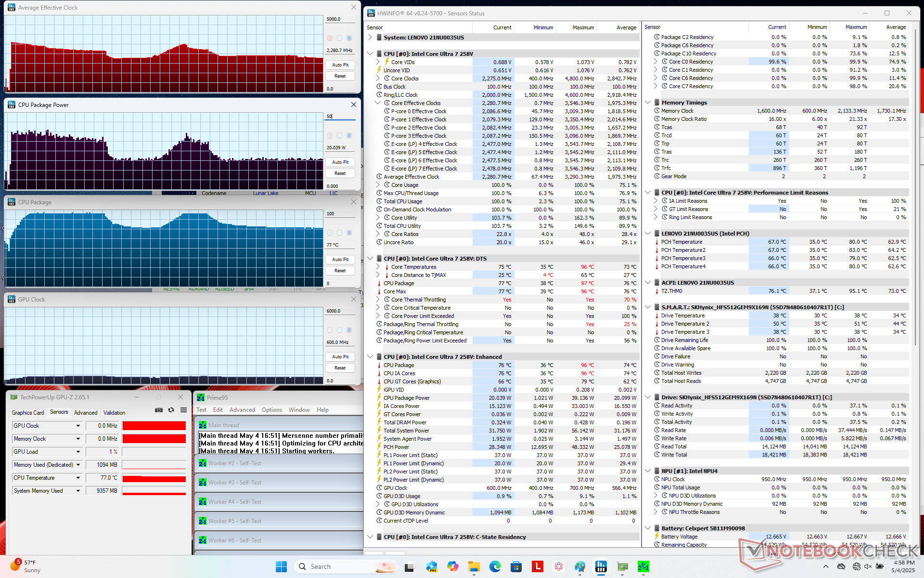Click the Prime95 taskbar icon
Viewport: 924px width, 578px height.
[x=643, y=566]
